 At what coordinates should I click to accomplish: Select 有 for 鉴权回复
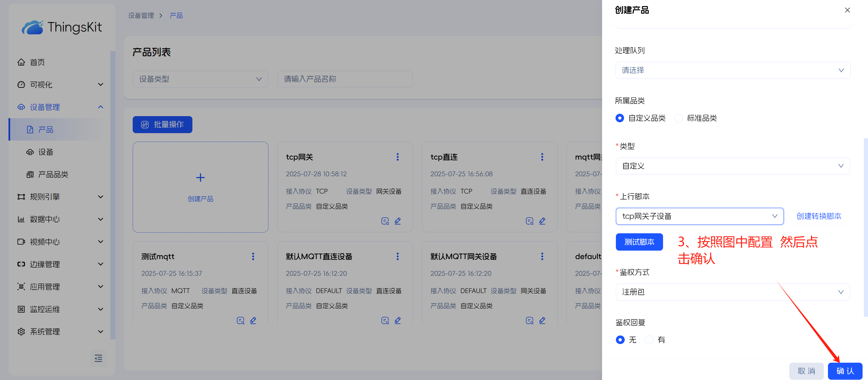(649, 340)
